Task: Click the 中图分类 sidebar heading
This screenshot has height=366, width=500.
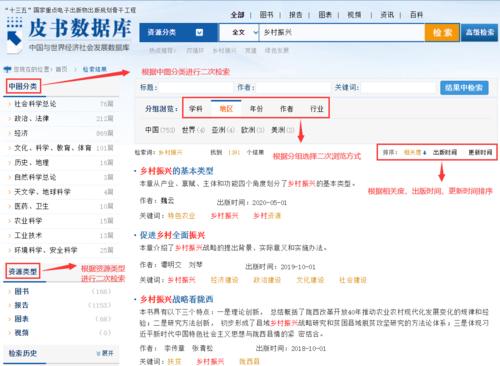Action: (23, 86)
